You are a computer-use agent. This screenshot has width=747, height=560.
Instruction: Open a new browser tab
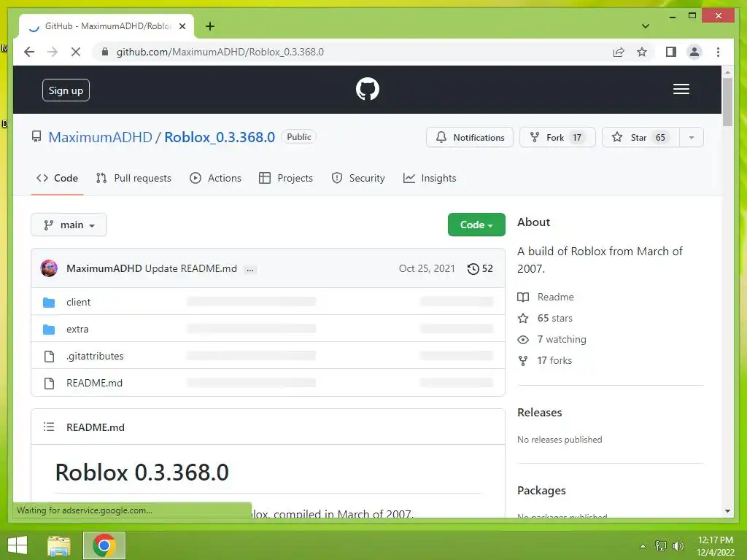click(209, 26)
